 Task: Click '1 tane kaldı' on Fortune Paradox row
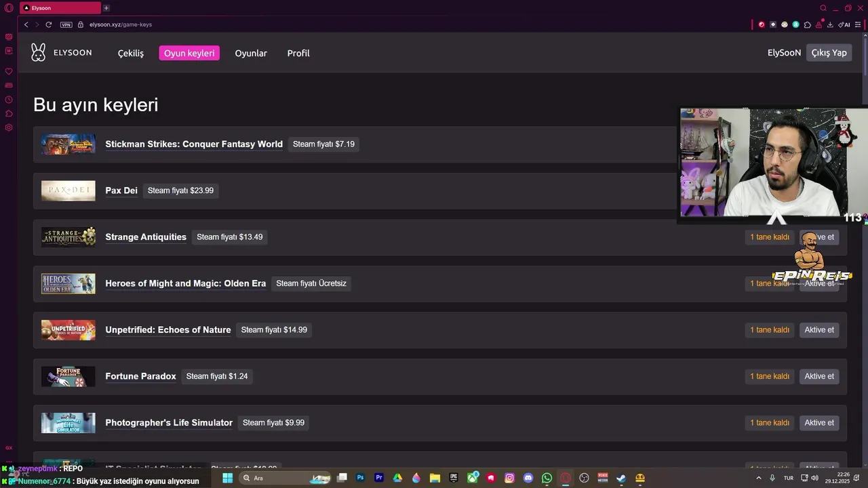pos(770,376)
